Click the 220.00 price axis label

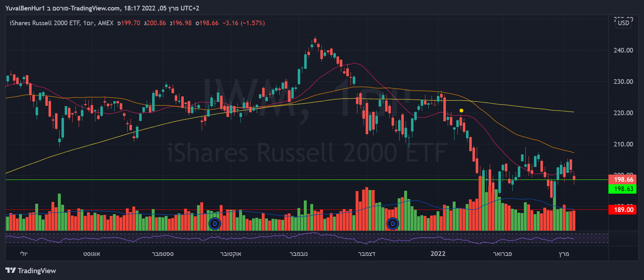[624, 113]
